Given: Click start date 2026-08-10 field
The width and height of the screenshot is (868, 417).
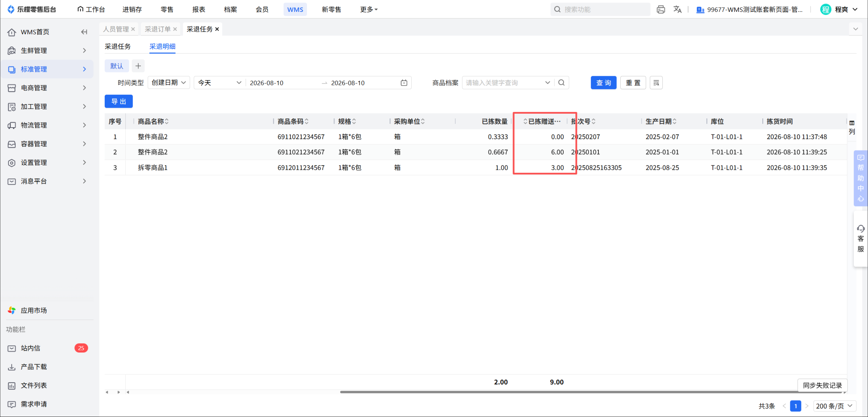Looking at the screenshot, I should 266,83.
